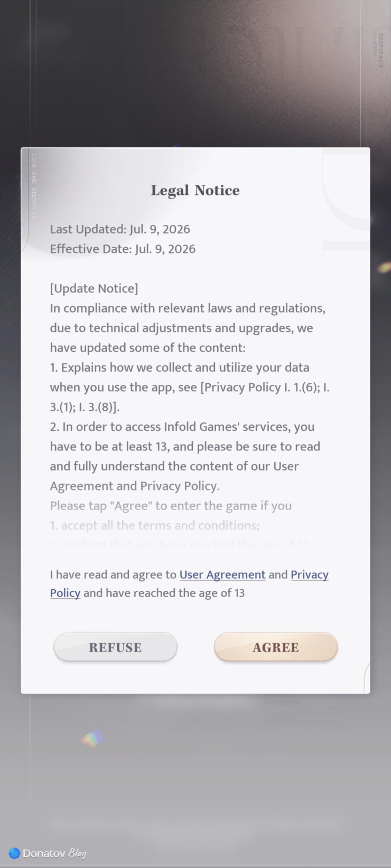Click the underlined 'Policy' link continuation
This screenshot has height=868, width=391.
pos(65,593)
